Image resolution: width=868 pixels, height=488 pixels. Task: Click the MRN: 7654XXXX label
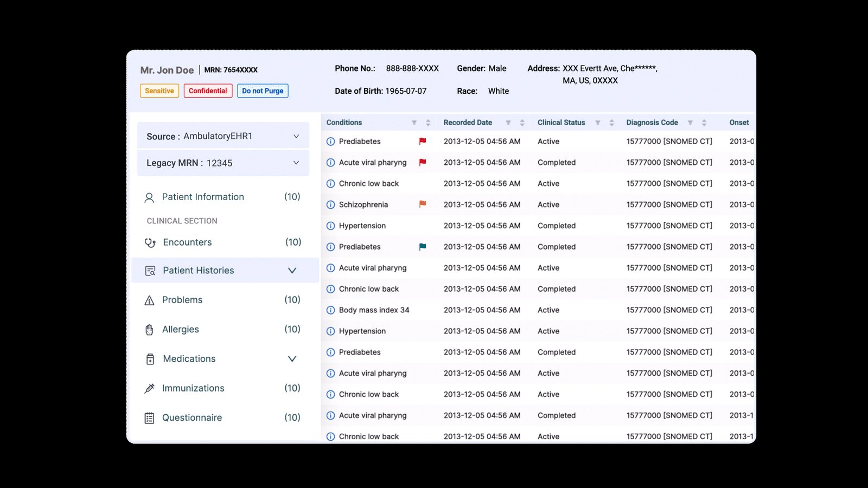pos(231,70)
